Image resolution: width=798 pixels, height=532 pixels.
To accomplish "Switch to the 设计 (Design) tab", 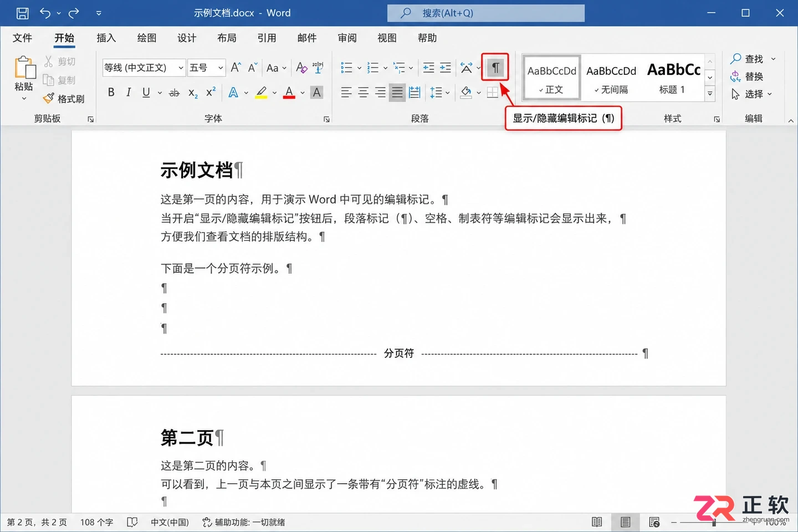I will 187,38.
